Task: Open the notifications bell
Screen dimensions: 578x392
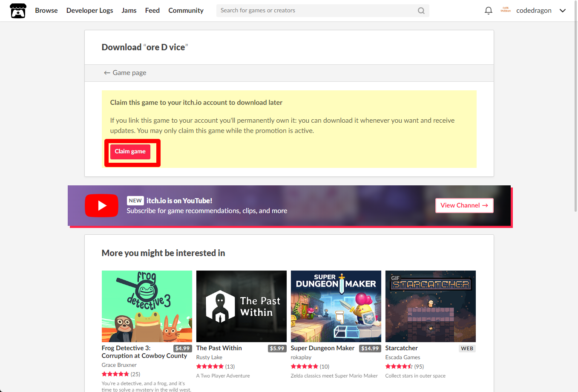Action: [489, 11]
